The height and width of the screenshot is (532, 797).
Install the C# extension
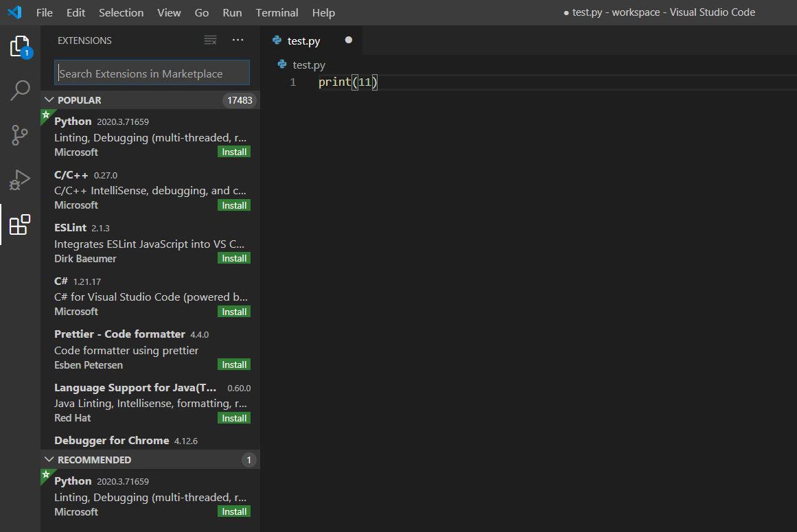[x=234, y=312]
